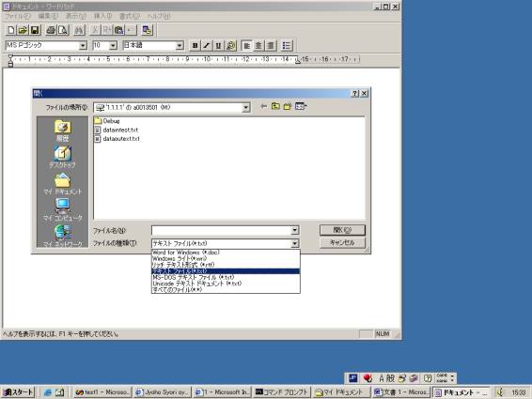The image size is (532, 399).
Task: Click the Cut scissors toolbar icon
Action: click(95, 30)
